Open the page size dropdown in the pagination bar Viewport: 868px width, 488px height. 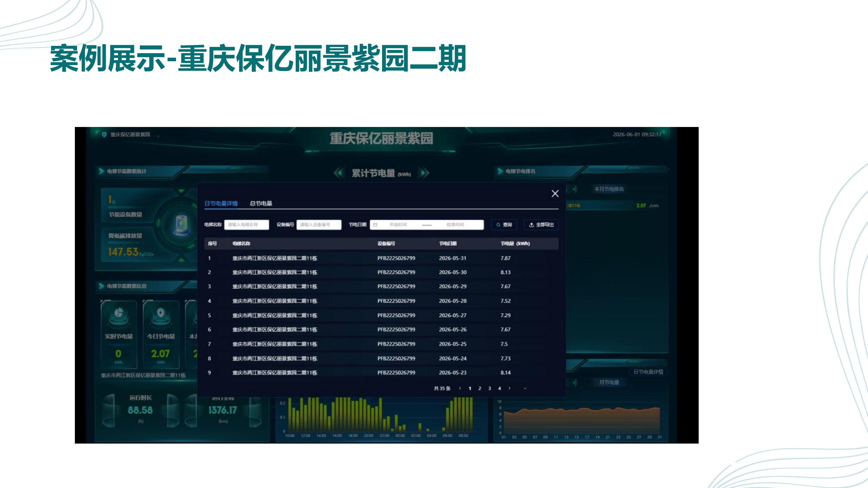click(525, 388)
